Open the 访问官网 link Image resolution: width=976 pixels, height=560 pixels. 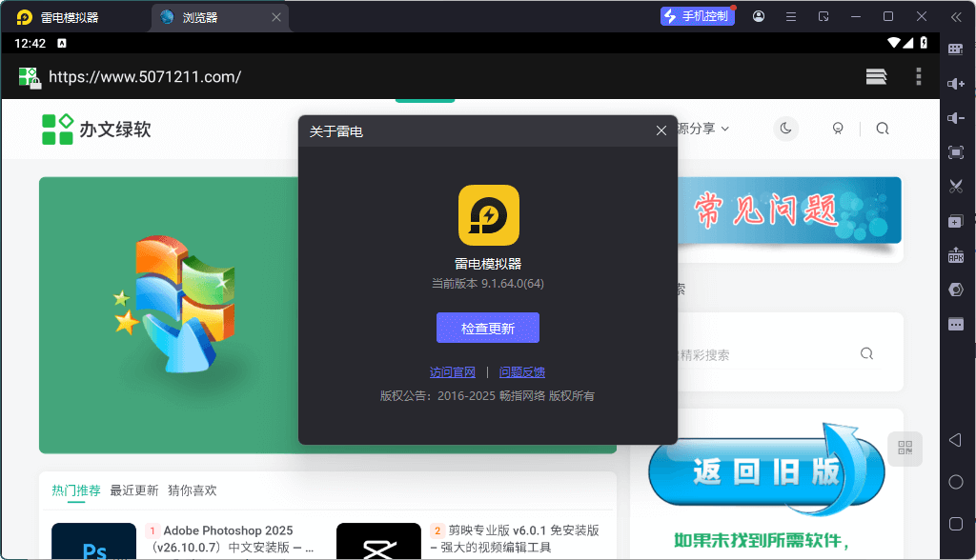453,372
